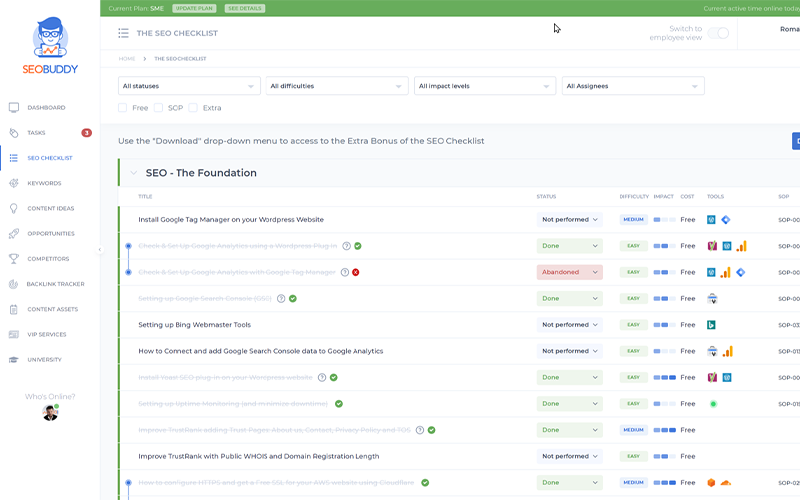This screenshot has width=800, height=500.
Task: Open Opportunities from the sidebar
Action: (51, 234)
